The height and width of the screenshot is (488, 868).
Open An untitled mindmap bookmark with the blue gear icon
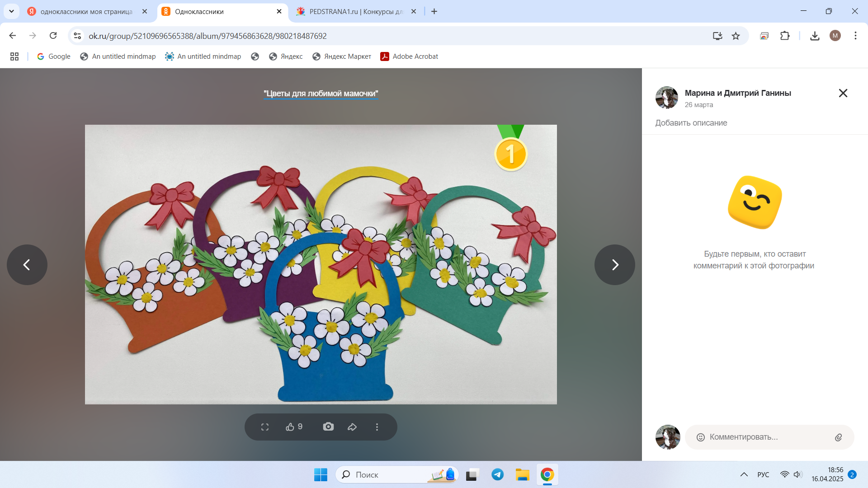(x=203, y=56)
